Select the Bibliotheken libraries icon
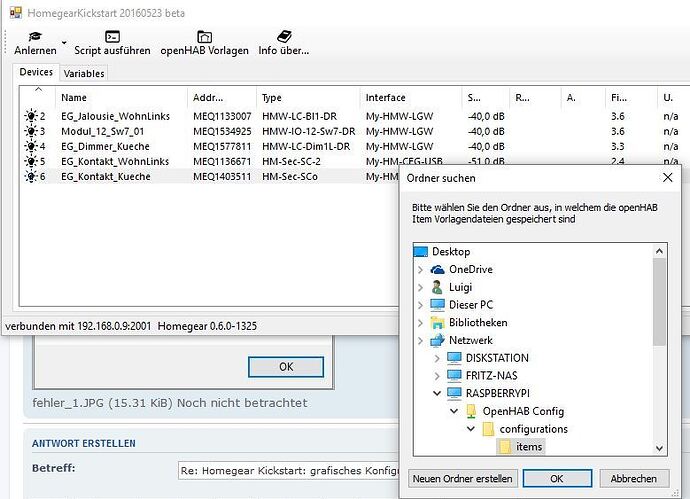690x499 pixels. click(437, 323)
